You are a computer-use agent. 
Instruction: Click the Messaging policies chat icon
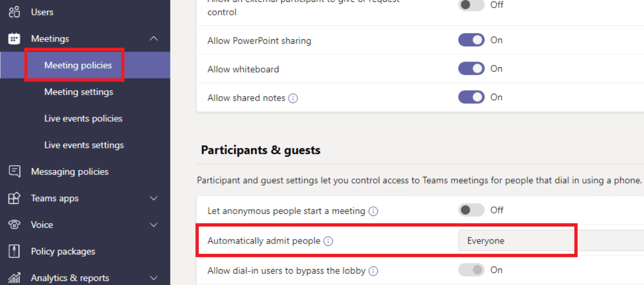point(14,171)
